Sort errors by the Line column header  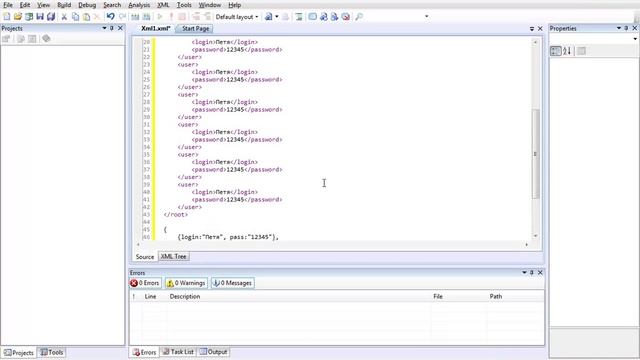(150, 296)
